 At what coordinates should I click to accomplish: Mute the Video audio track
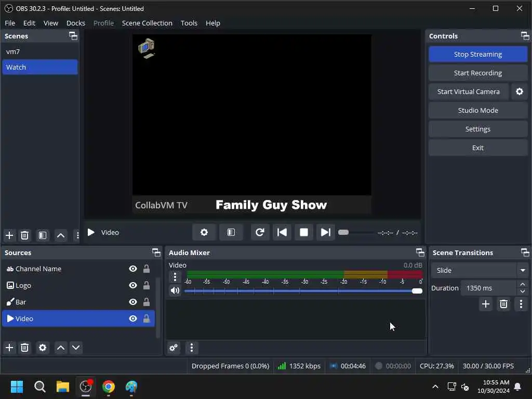click(175, 291)
